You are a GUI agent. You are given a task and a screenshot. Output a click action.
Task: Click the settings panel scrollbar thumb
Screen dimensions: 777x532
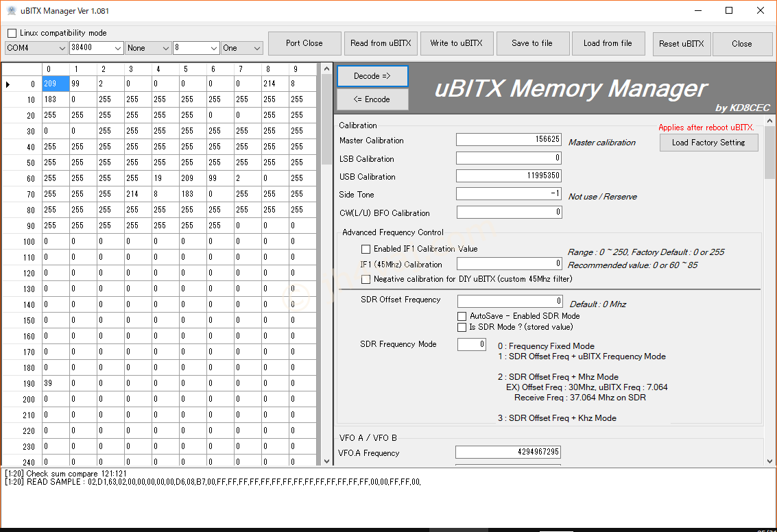(769, 153)
